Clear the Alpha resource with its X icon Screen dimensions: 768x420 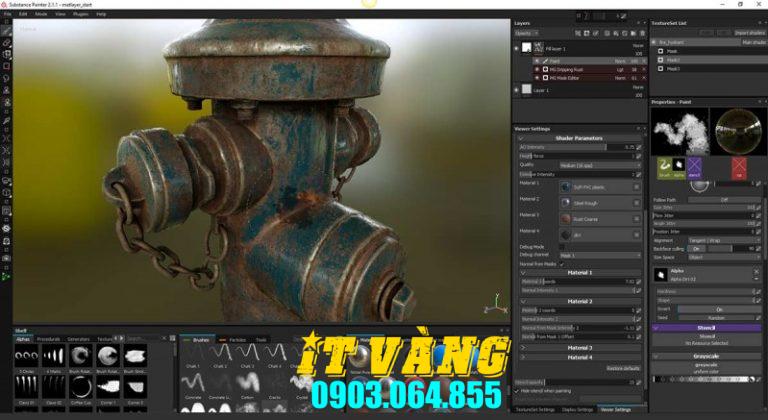coord(756,271)
